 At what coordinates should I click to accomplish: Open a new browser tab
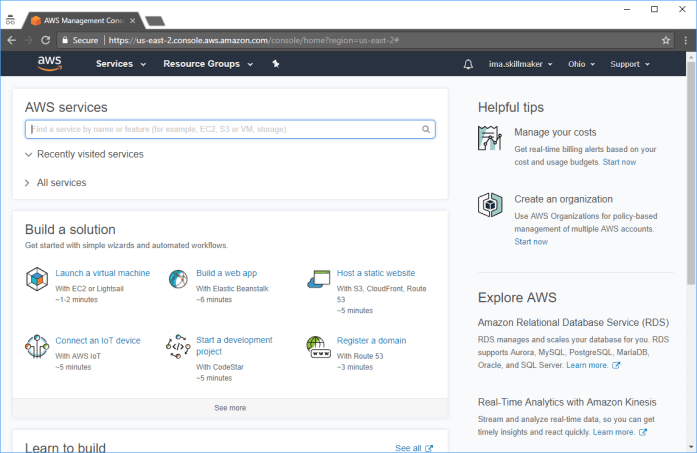point(155,21)
